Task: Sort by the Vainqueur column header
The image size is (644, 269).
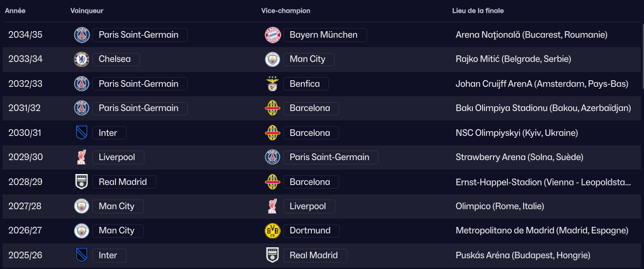Action: coord(87,11)
